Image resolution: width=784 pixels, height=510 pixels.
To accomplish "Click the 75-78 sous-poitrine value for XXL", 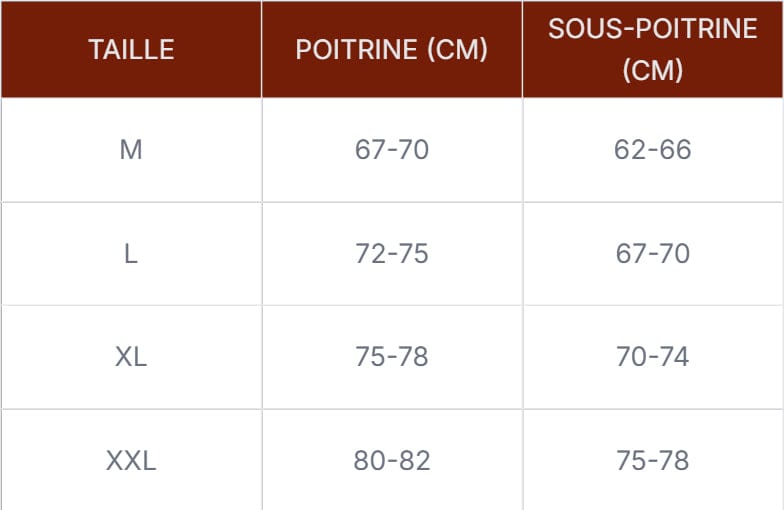I will [x=652, y=460].
